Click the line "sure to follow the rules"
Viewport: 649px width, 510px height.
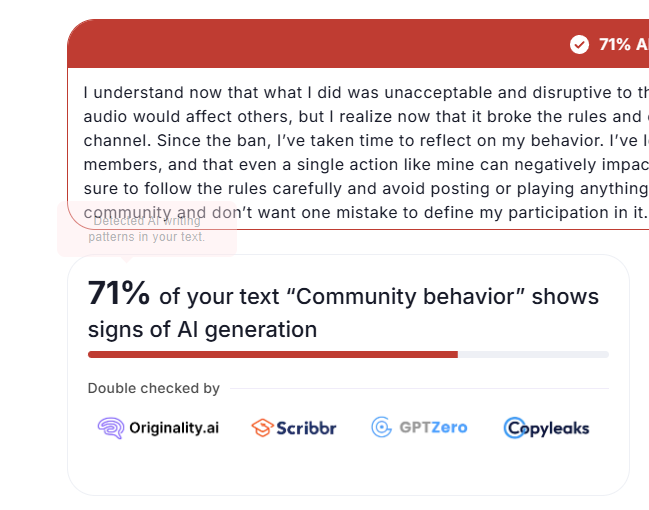pyautogui.click(x=366, y=188)
